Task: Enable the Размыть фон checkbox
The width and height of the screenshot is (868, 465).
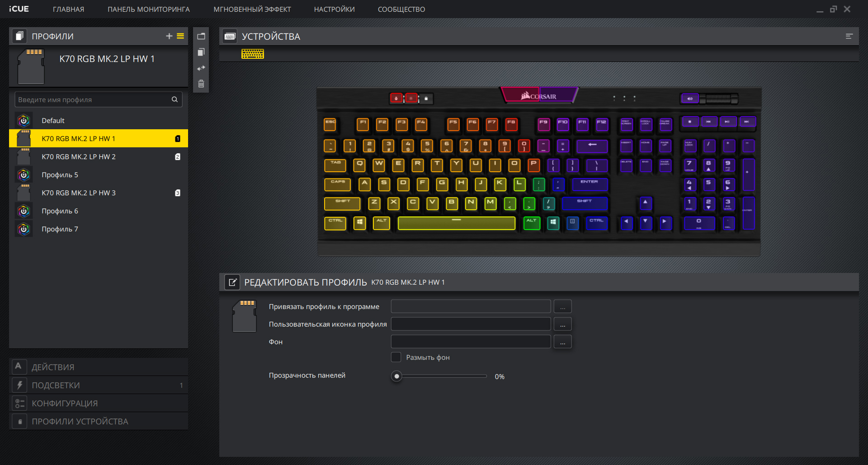Action: (396, 357)
